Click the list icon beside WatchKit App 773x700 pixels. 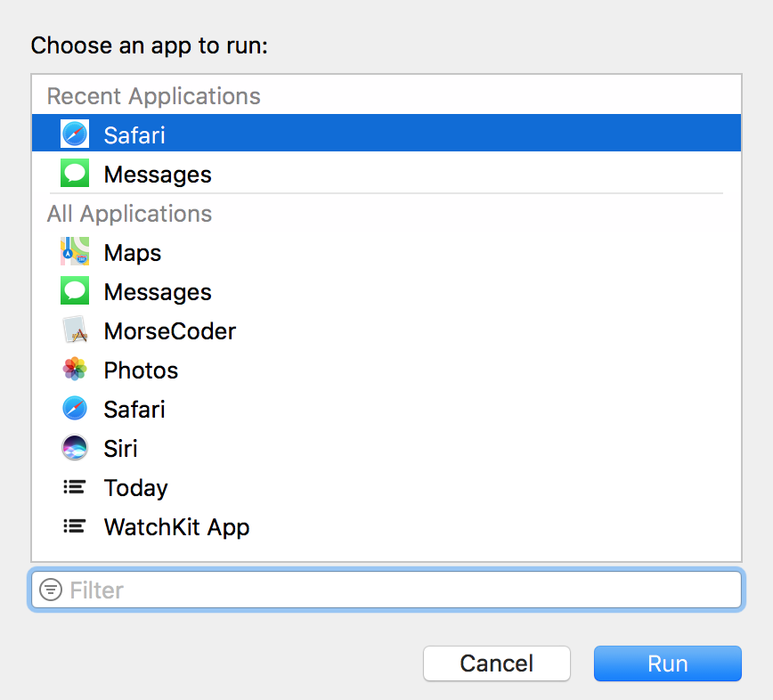pyautogui.click(x=75, y=526)
